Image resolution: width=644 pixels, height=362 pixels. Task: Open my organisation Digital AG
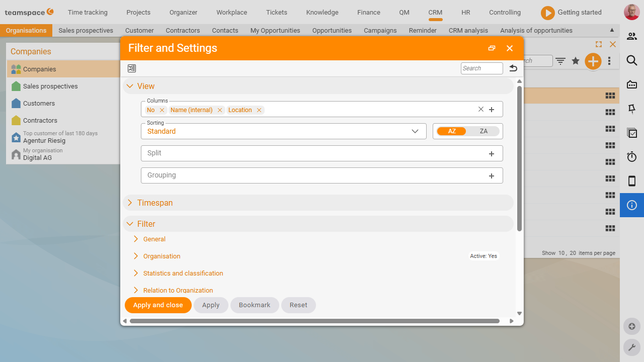coord(37,158)
